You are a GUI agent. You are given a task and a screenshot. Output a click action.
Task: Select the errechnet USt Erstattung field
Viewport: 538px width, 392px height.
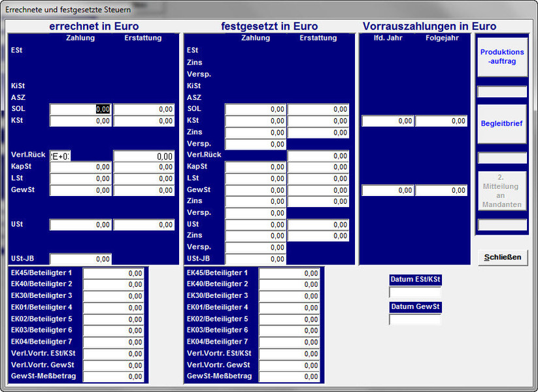[x=144, y=225]
